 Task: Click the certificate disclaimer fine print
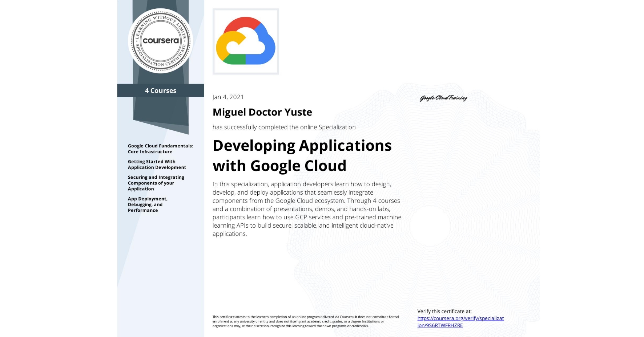pyautogui.click(x=305, y=322)
